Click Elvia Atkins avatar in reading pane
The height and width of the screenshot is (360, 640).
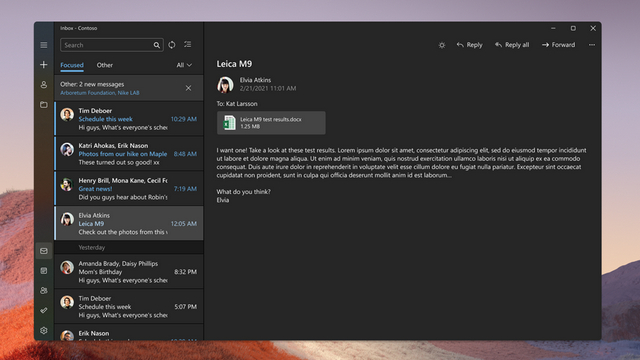click(225, 84)
